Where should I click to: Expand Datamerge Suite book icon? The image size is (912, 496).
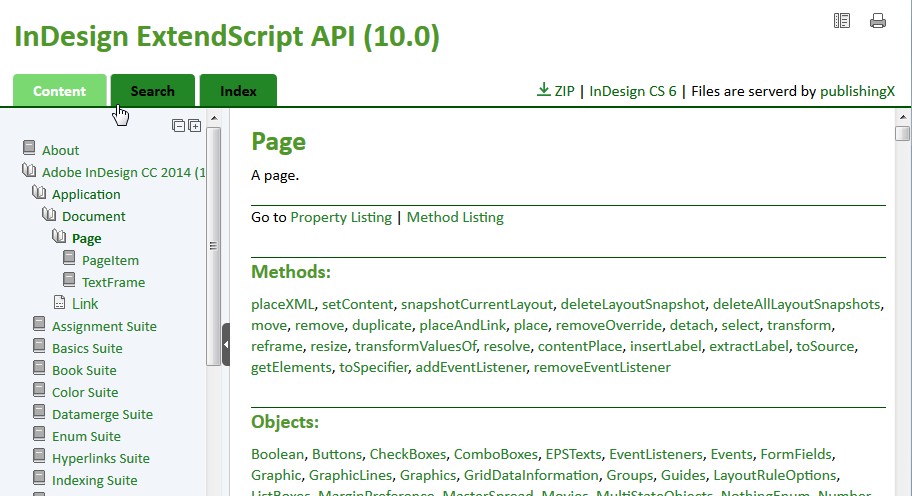(39, 412)
